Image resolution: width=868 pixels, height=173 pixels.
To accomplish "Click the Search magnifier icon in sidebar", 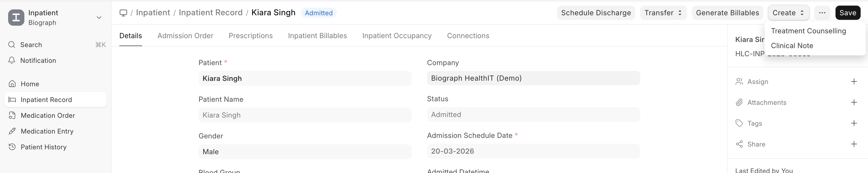I will click(x=12, y=45).
